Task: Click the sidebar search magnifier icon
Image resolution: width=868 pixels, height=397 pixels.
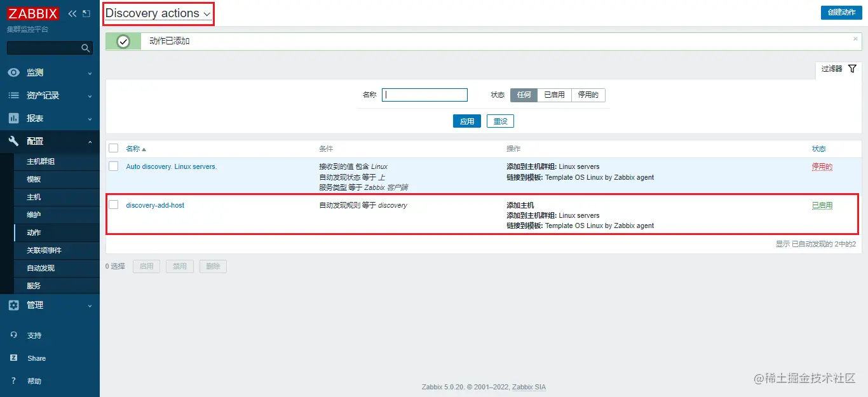Action: click(86, 48)
